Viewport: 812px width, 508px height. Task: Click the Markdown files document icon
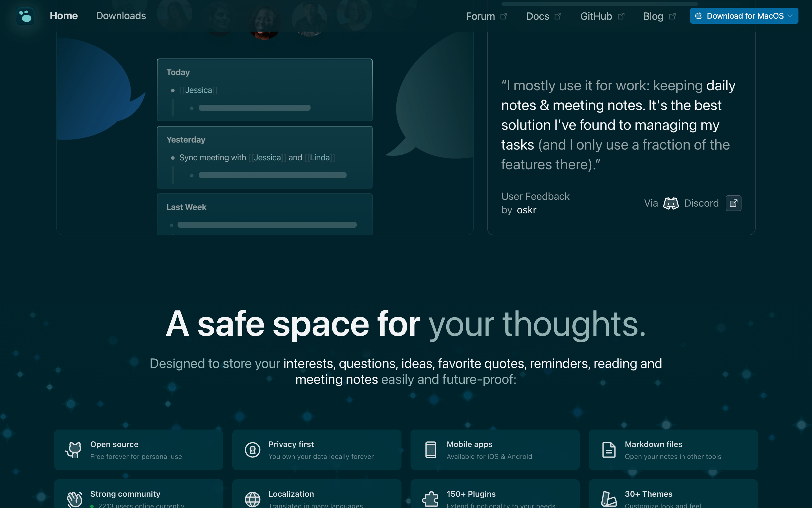click(609, 450)
